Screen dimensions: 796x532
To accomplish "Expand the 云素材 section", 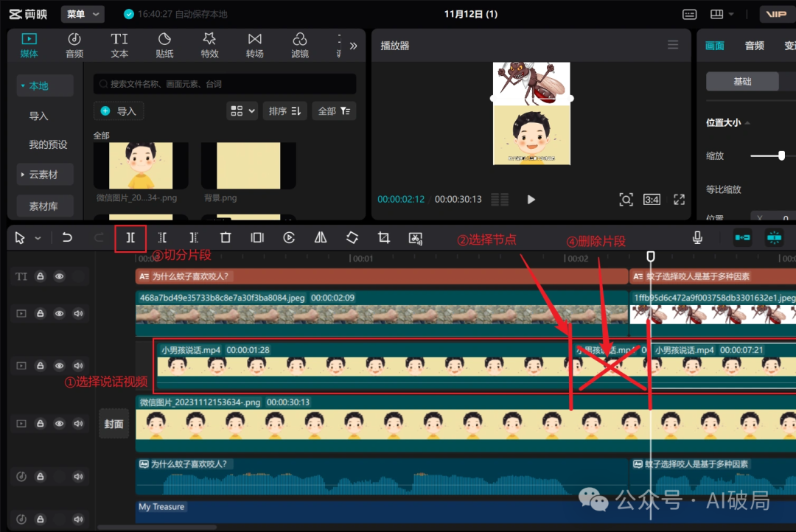I will [x=45, y=175].
